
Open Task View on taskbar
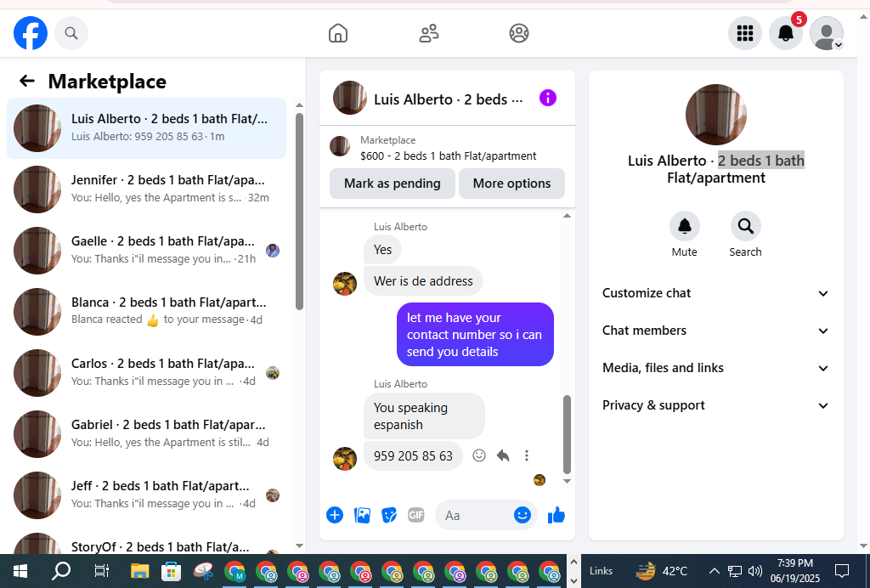[102, 571]
